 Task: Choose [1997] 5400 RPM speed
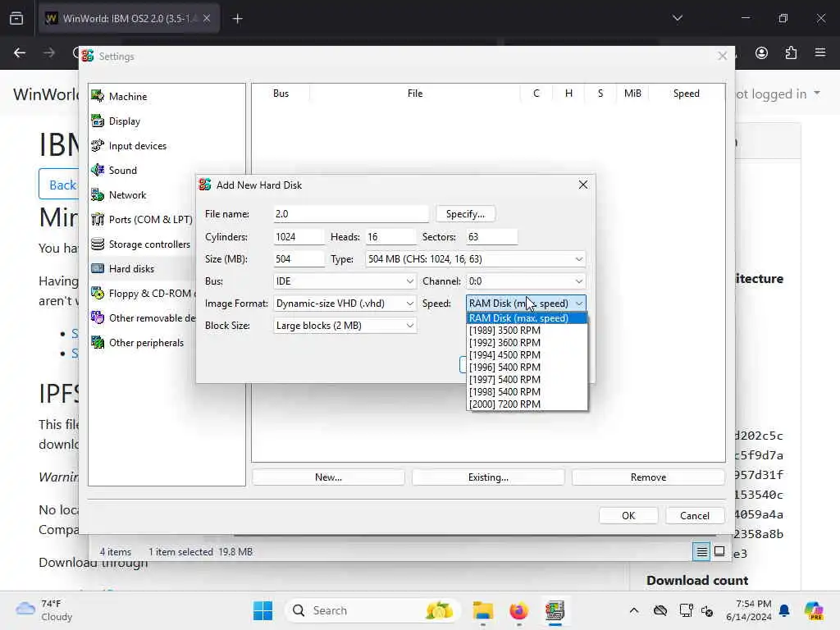point(527,380)
